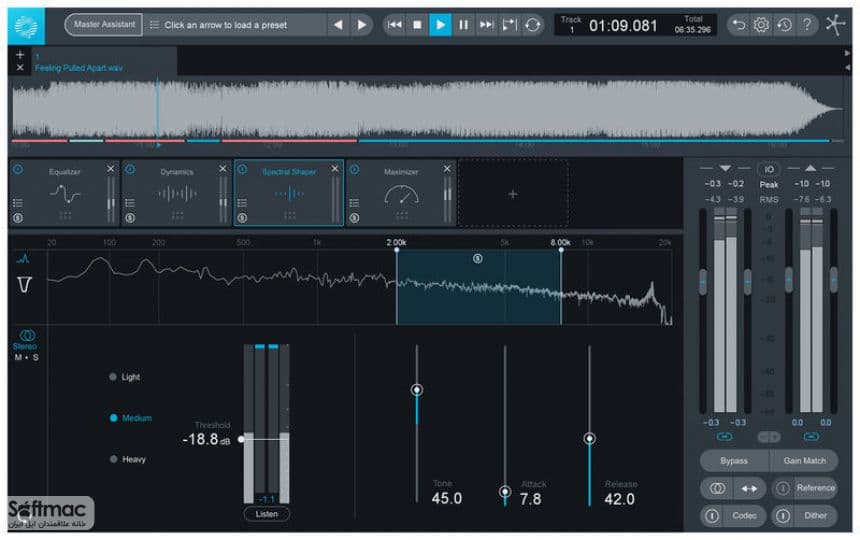This screenshot has height=540, width=860.
Task: Click the Listen button
Action: tap(266, 514)
